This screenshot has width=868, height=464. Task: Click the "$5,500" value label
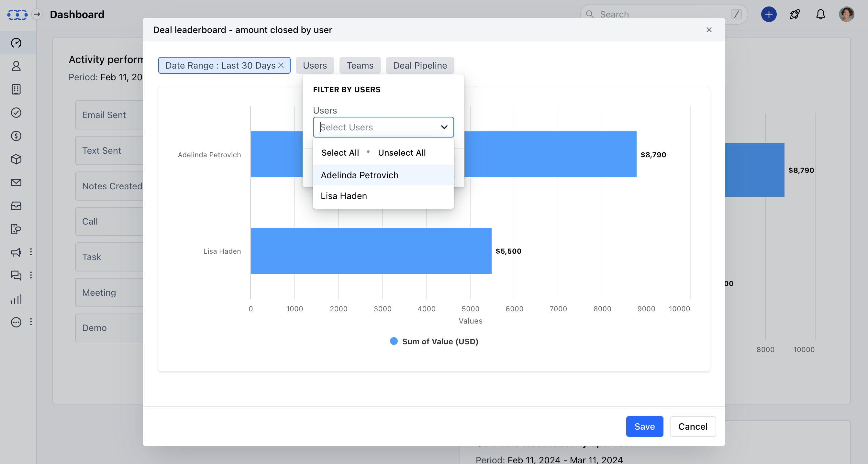pyautogui.click(x=508, y=251)
